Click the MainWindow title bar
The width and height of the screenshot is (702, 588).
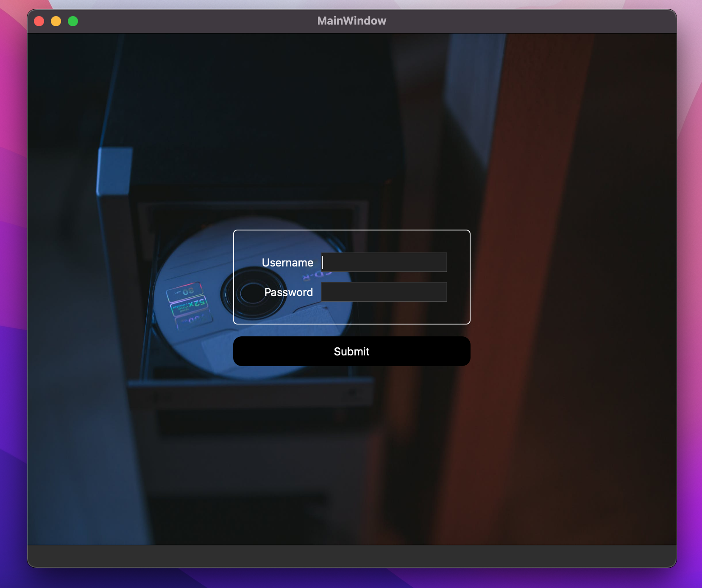tap(352, 20)
